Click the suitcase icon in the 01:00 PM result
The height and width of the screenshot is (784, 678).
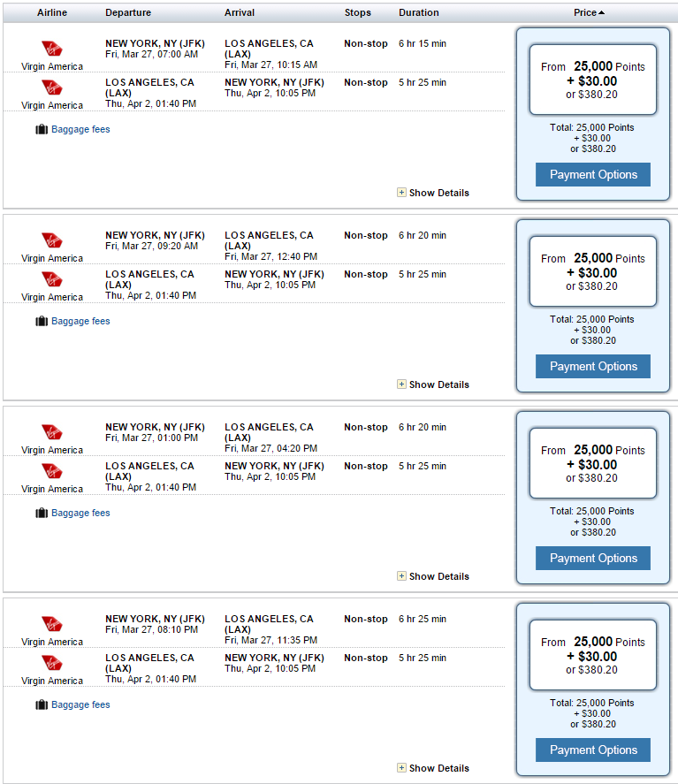[42, 513]
